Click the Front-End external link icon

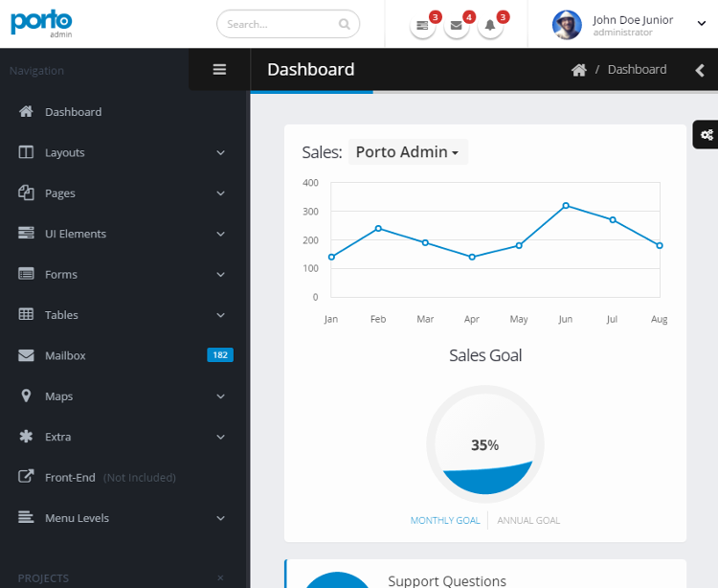coord(26,477)
